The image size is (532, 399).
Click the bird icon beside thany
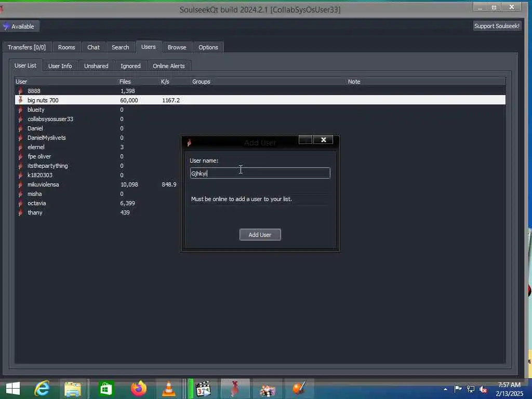pos(20,212)
